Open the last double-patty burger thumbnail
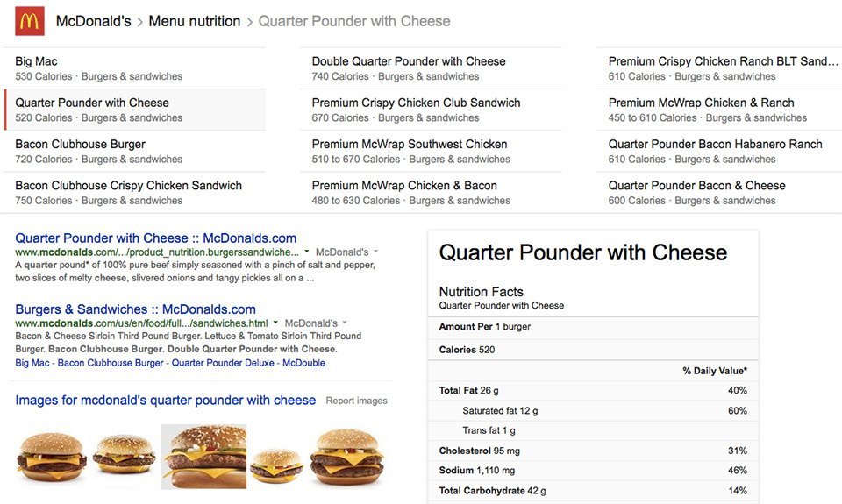Screen dimensions: 842x504 click(x=346, y=456)
